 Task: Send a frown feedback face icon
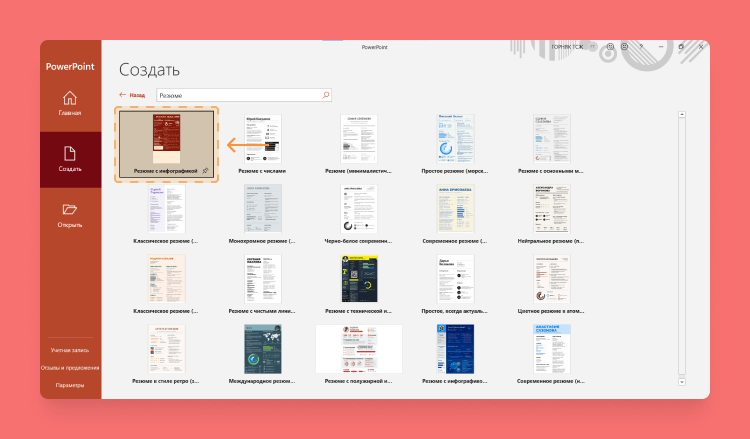pos(625,47)
